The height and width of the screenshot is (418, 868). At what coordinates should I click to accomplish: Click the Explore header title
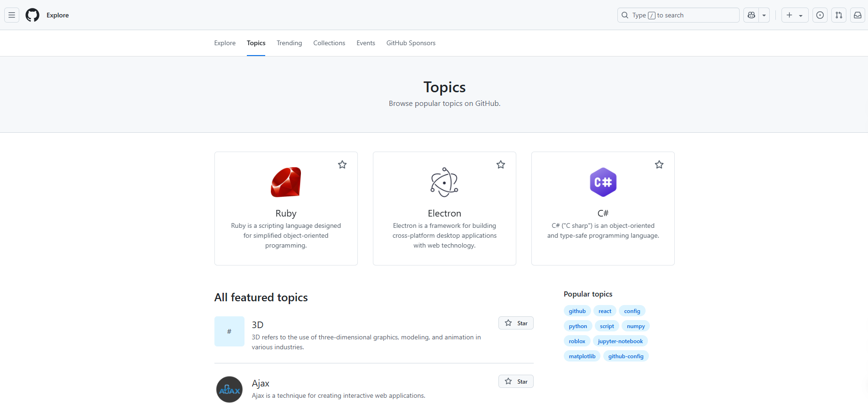pyautogui.click(x=57, y=15)
